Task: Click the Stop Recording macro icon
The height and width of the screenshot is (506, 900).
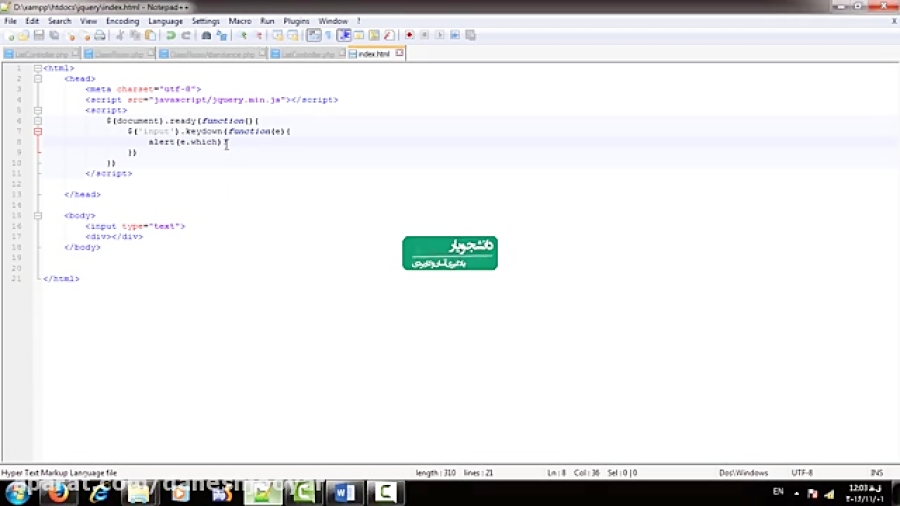Action: tap(424, 36)
